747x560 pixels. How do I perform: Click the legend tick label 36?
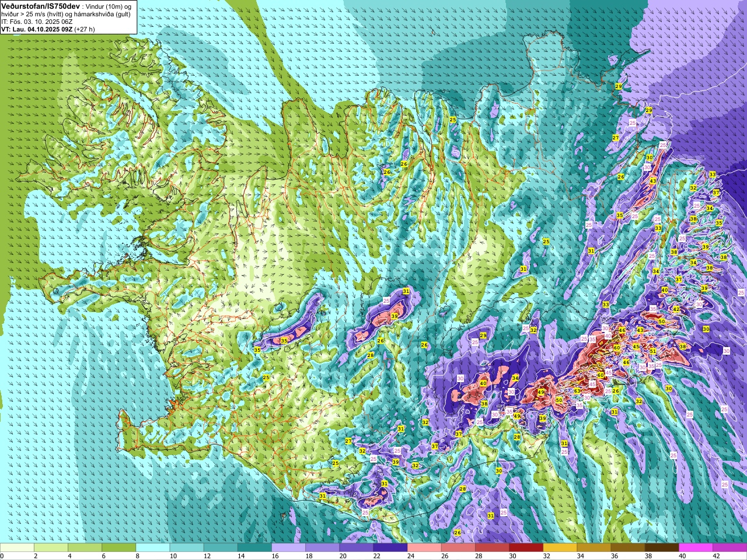615,556
